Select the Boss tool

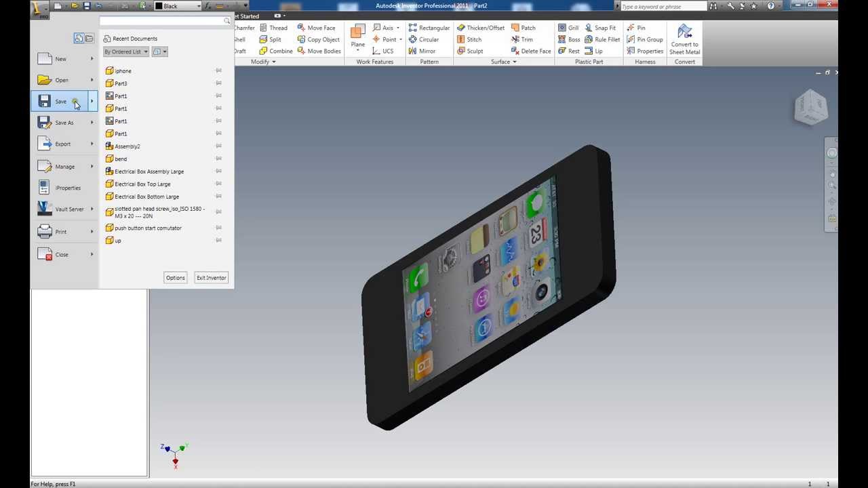pyautogui.click(x=568, y=39)
